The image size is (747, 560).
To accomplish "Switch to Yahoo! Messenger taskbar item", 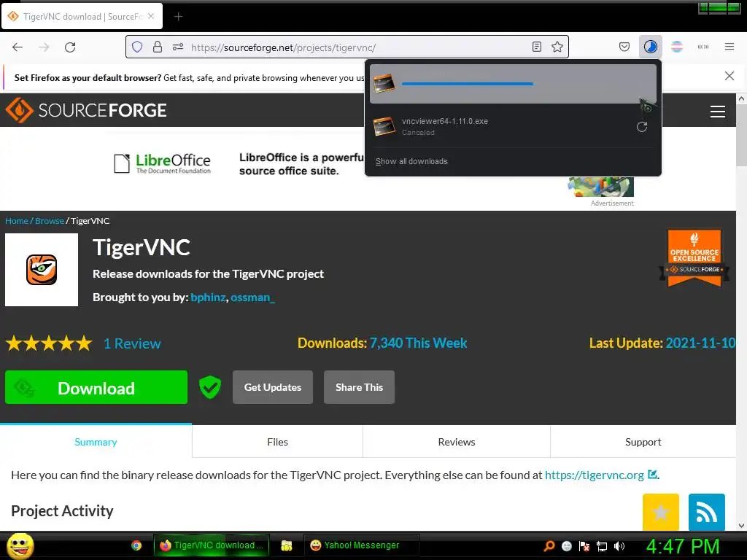I will 362,545.
